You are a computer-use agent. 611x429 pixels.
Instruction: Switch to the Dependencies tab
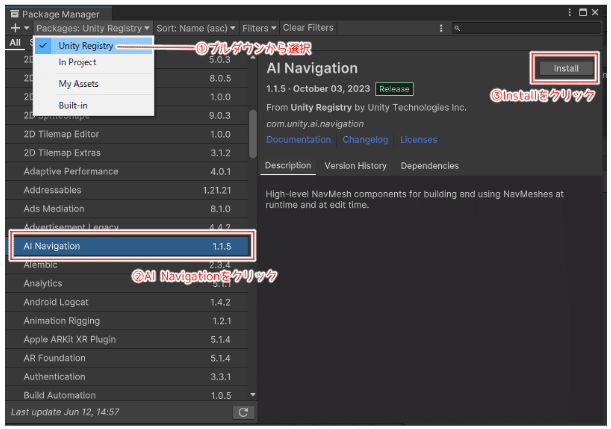429,166
